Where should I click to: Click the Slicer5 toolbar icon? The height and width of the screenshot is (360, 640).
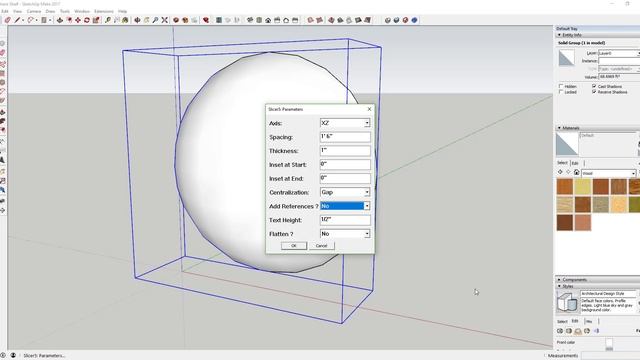219,20
